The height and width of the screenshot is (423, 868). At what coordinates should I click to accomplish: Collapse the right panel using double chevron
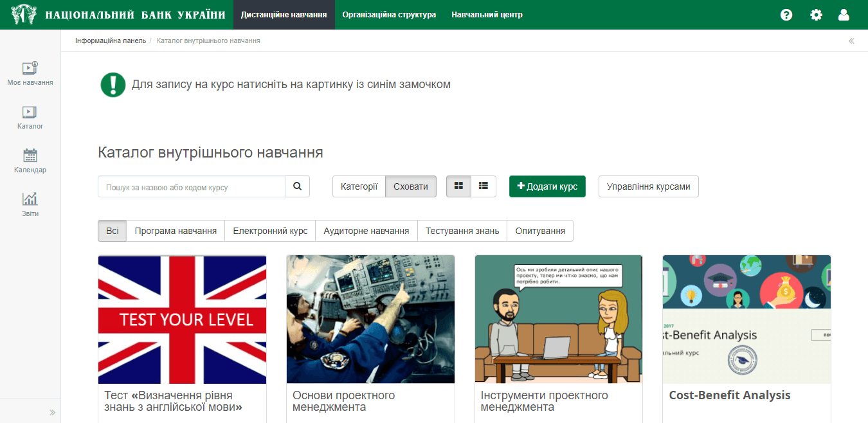(851, 41)
